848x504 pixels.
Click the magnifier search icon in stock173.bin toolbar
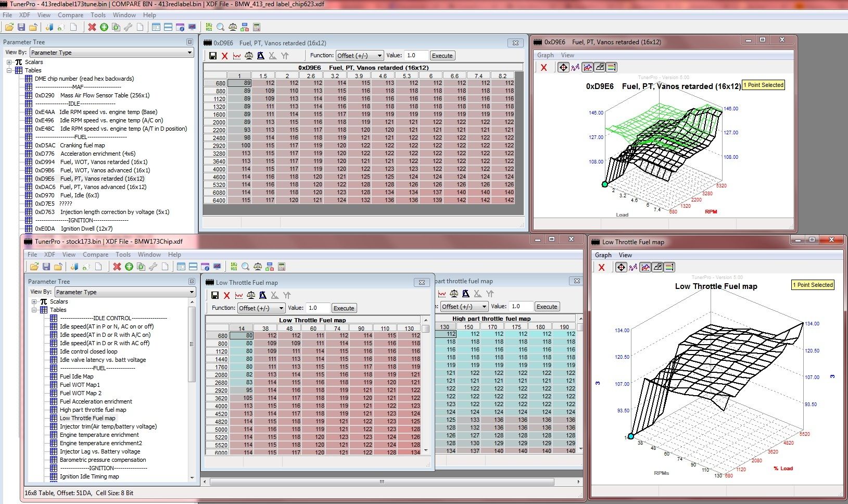coord(246,267)
